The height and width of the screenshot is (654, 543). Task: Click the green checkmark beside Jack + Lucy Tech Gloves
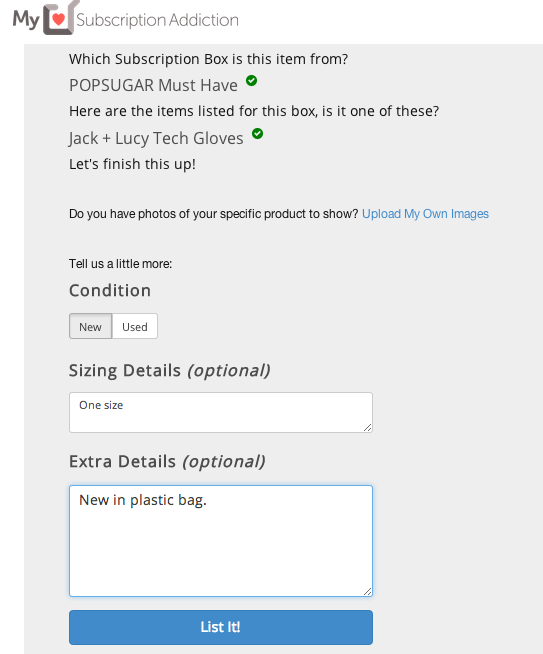point(257,133)
